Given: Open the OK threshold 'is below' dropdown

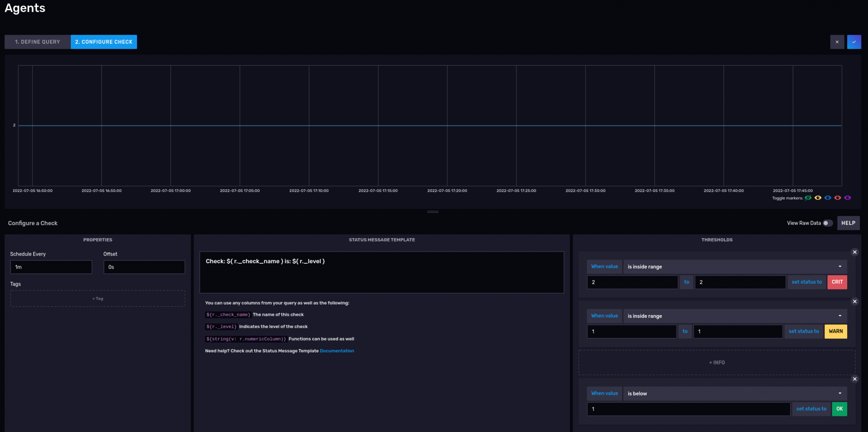Looking at the screenshot, I should click(735, 393).
